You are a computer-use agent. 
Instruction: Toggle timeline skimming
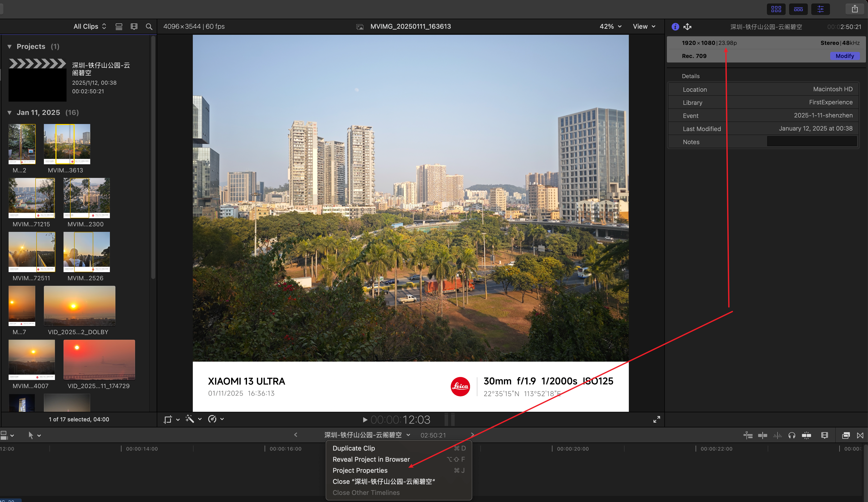763,435
